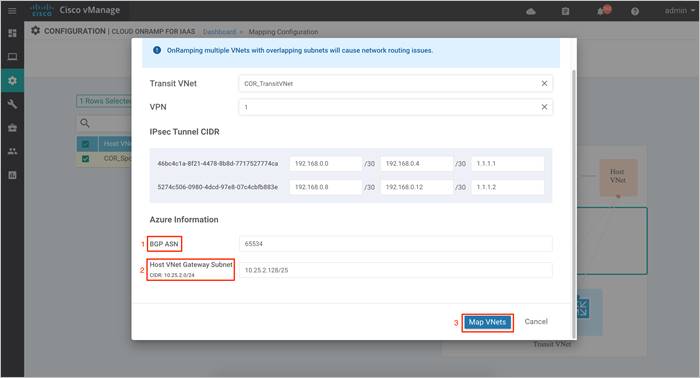The width and height of the screenshot is (700, 378).
Task: Toggle the header select-all checkbox
Action: click(x=85, y=144)
